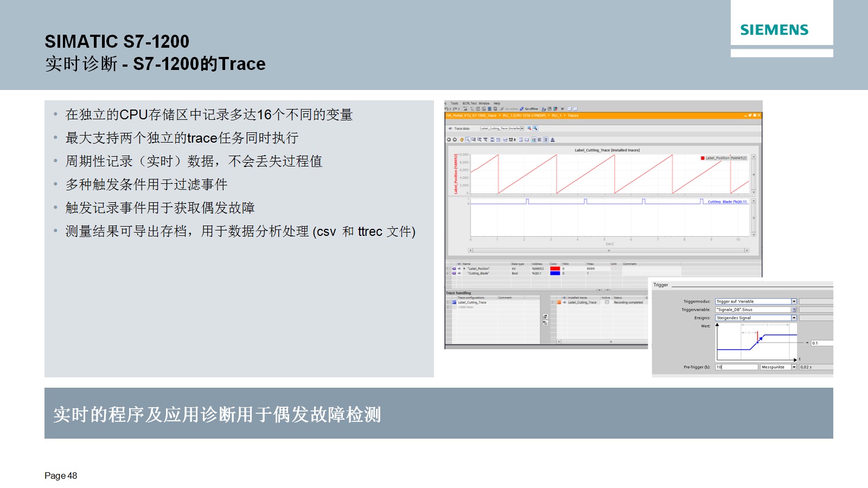
Task: Click transfer trace configuration to device icon
Action: click(545, 316)
